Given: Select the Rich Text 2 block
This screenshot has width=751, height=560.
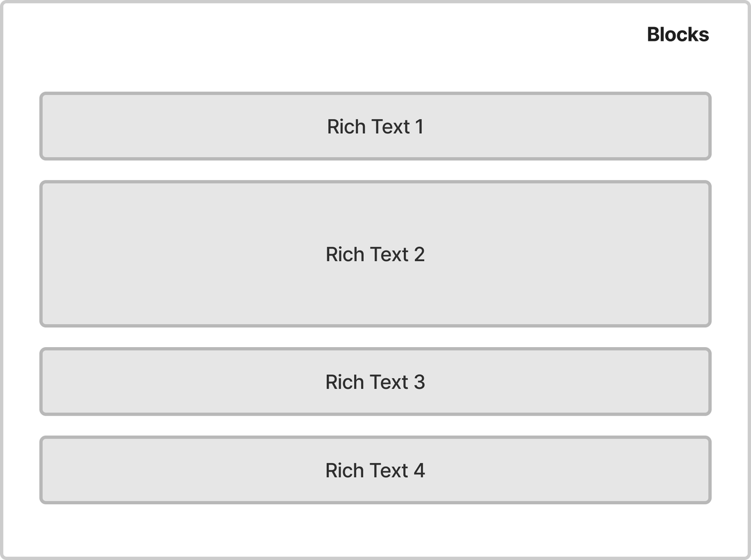Looking at the screenshot, I should [375, 254].
